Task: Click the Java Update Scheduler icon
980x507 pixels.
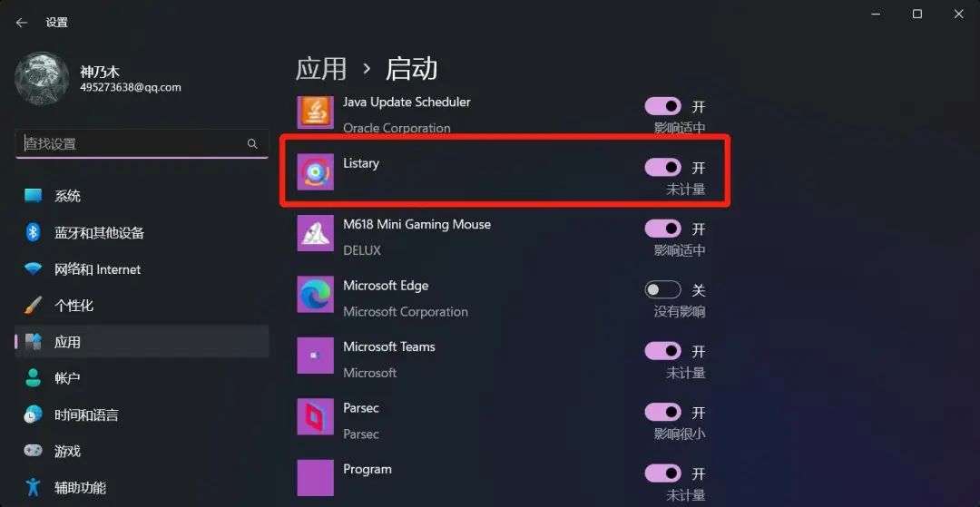Action: (x=315, y=112)
